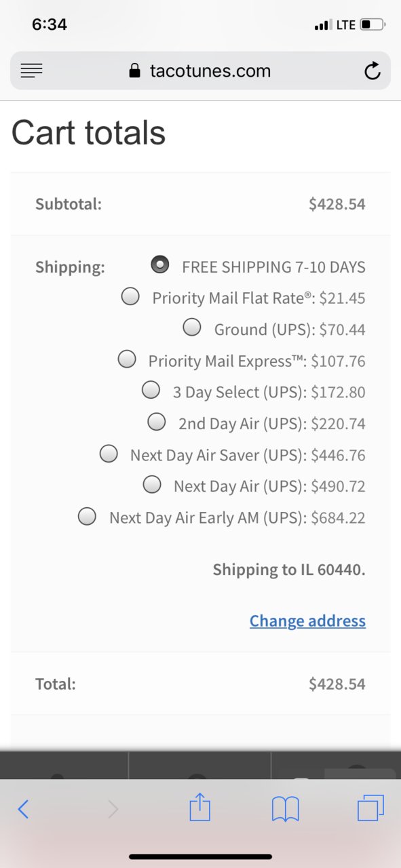Reload the page with the refresh icon
Screen dimensions: 401x868
373,71
